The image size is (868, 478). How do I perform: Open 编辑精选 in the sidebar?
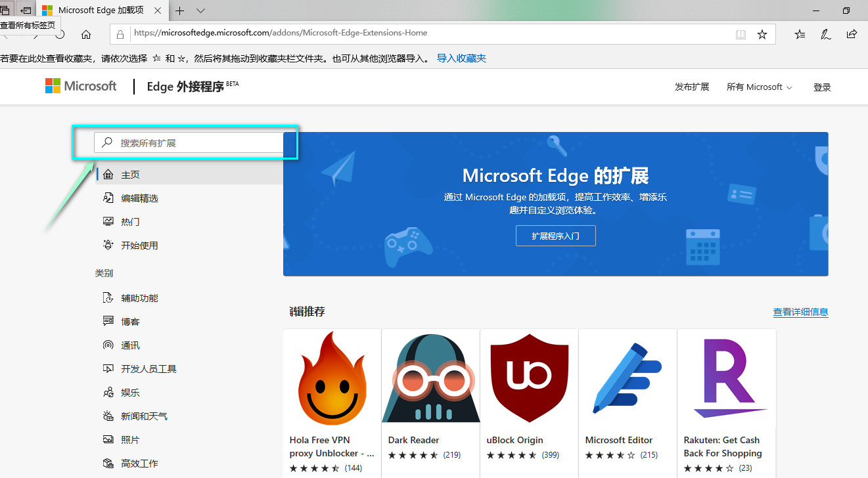tap(139, 198)
